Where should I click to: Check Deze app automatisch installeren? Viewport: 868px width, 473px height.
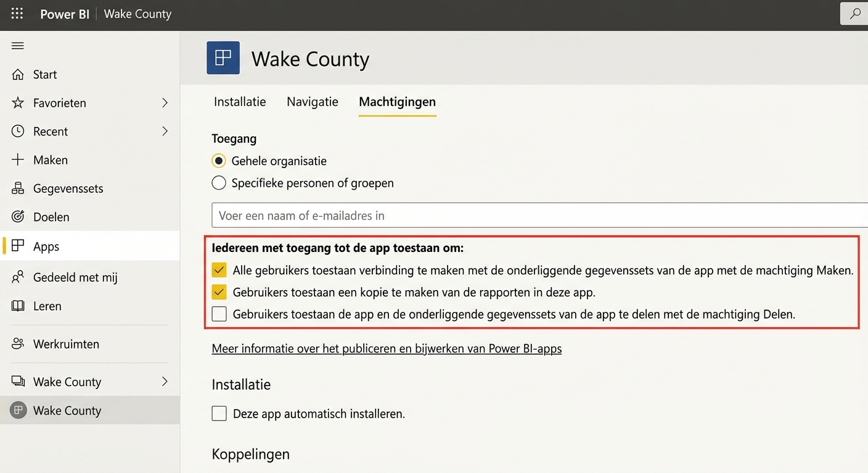219,413
